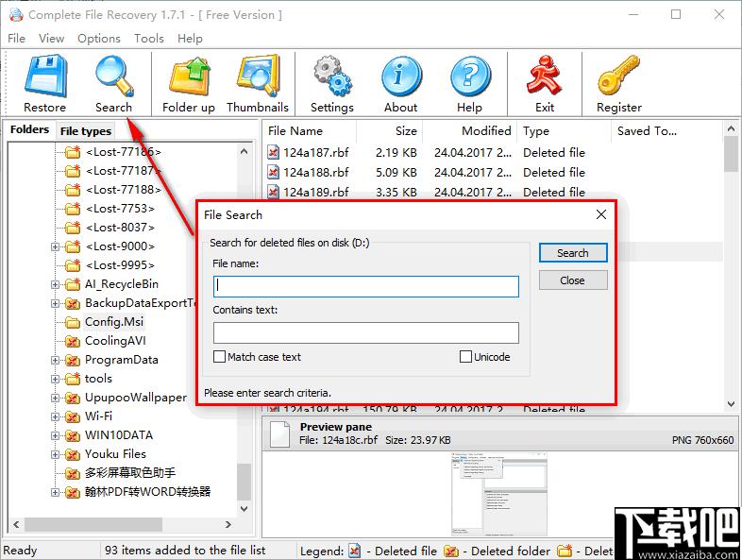The image size is (742, 560).
Task: Click the Search magnifier toolbar icon
Action: (x=113, y=76)
